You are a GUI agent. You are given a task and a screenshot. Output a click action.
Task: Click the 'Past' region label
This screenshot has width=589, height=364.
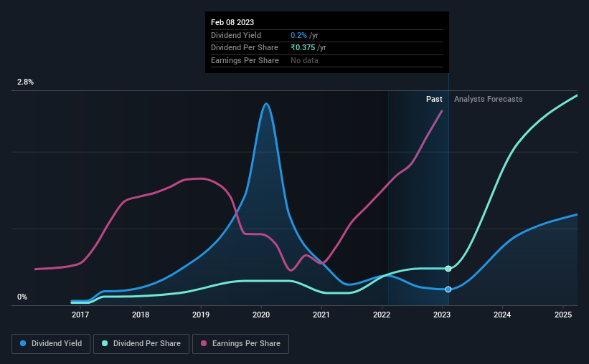click(x=434, y=99)
